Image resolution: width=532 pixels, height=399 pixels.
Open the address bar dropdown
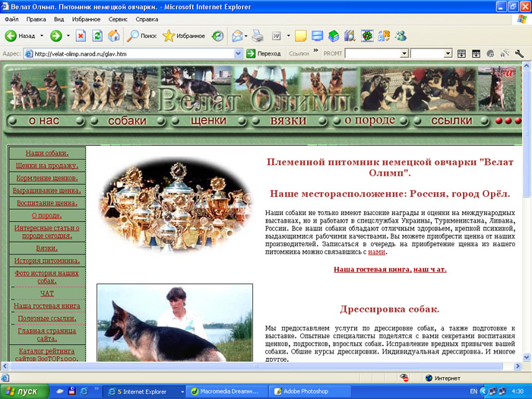point(238,53)
